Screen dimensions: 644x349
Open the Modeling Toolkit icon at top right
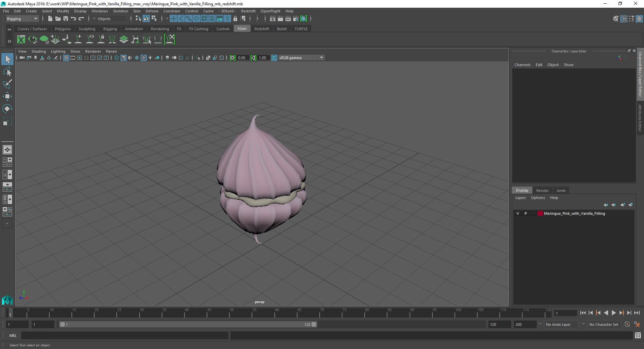coord(616,19)
